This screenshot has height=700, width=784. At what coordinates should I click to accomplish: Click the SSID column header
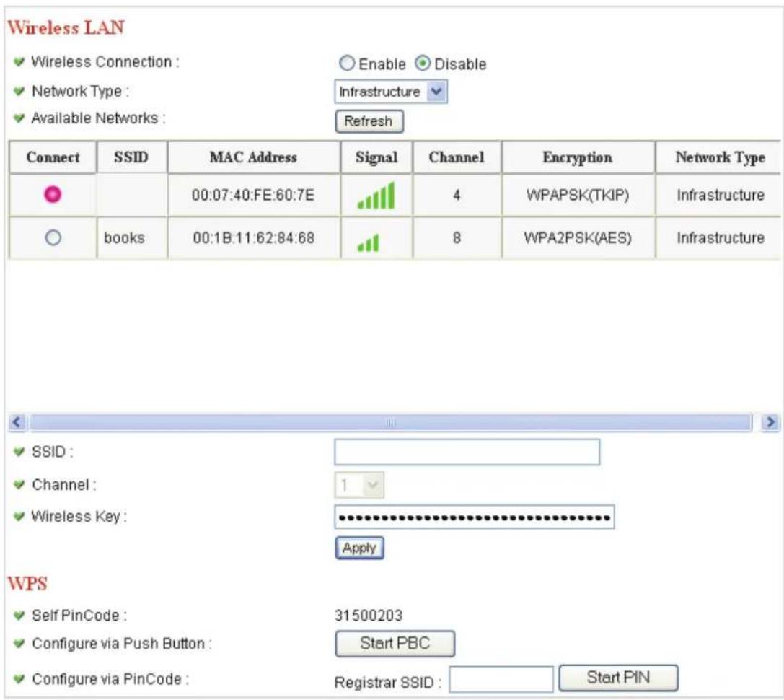click(131, 157)
